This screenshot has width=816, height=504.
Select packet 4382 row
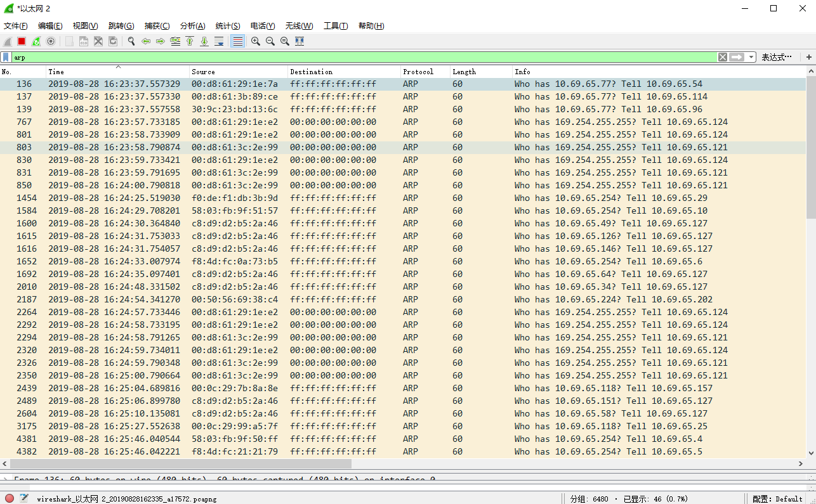[x=403, y=451]
